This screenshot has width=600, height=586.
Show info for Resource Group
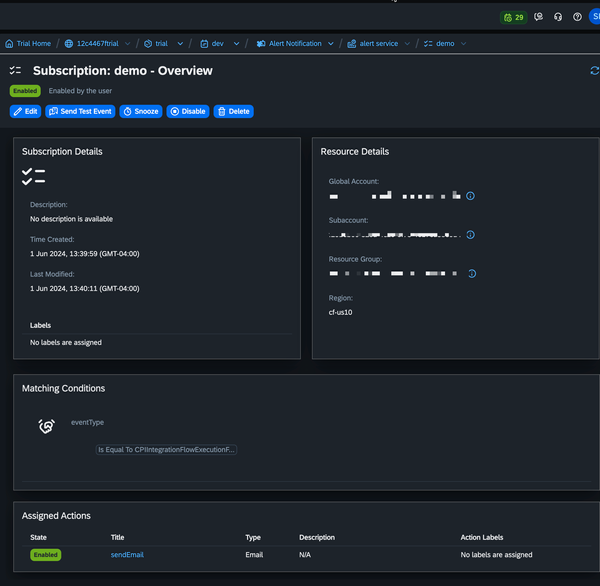click(471, 273)
